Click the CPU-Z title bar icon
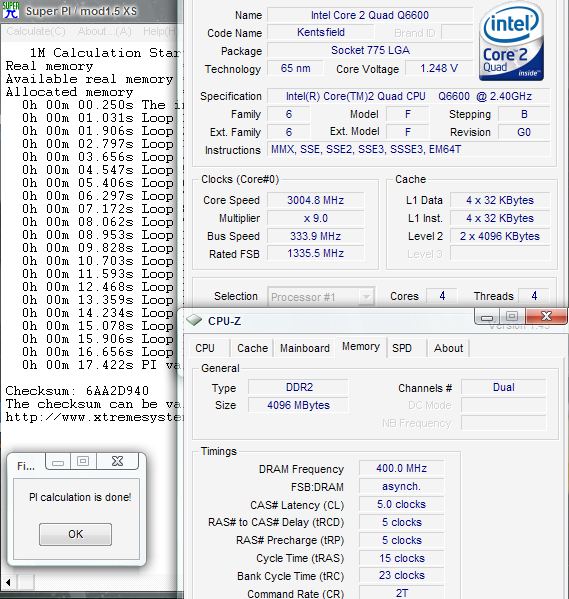Screen dimensions: 569x599 click(194, 321)
